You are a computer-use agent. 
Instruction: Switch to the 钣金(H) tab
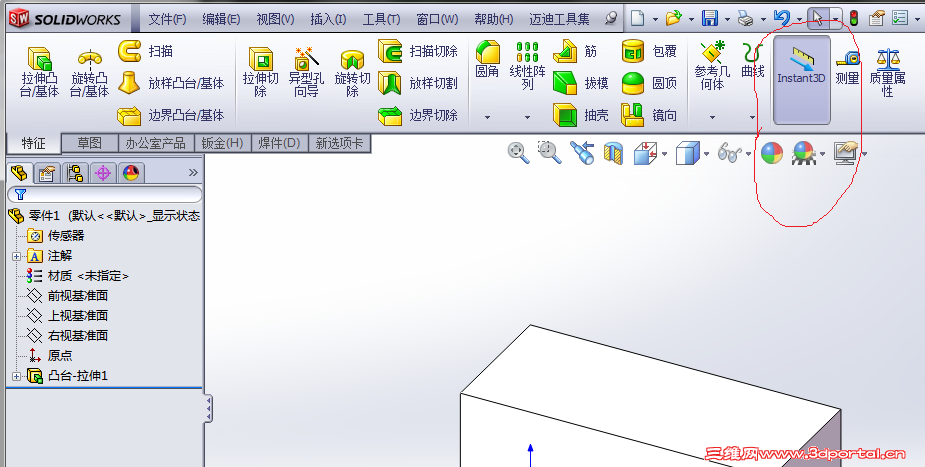click(222, 143)
